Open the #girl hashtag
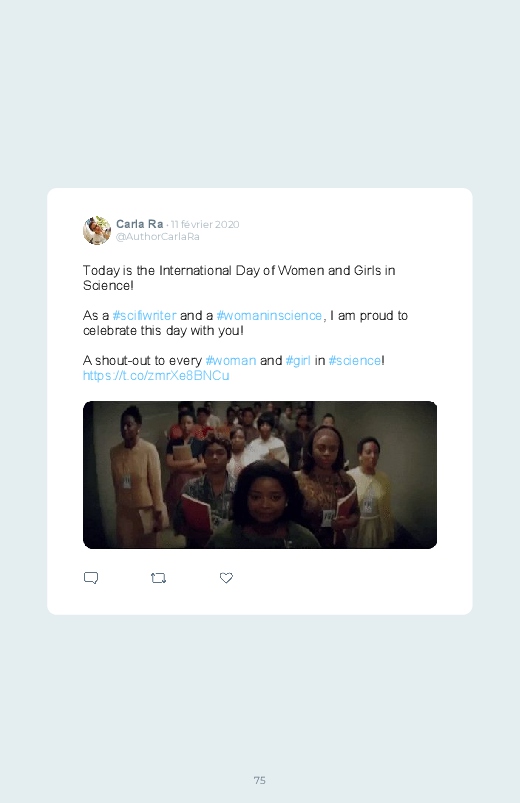The image size is (520, 803). click(x=298, y=361)
